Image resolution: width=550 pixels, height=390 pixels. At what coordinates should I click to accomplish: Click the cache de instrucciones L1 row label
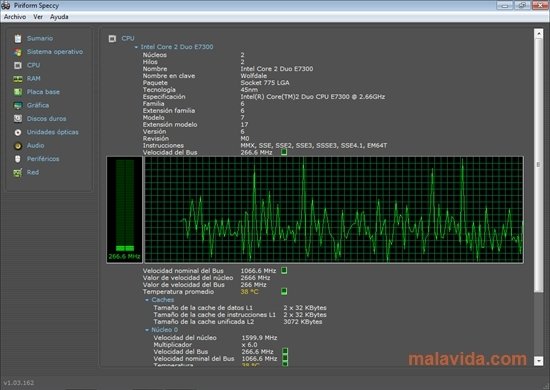[x=214, y=315]
